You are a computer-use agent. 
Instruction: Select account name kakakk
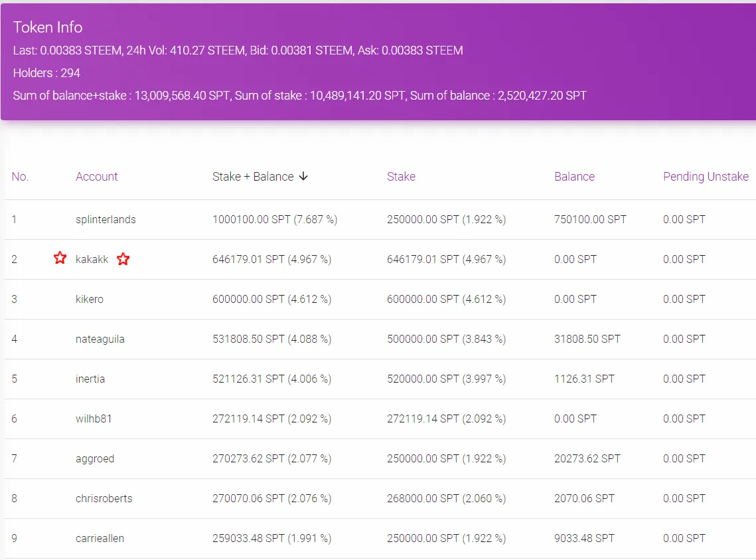(x=92, y=260)
